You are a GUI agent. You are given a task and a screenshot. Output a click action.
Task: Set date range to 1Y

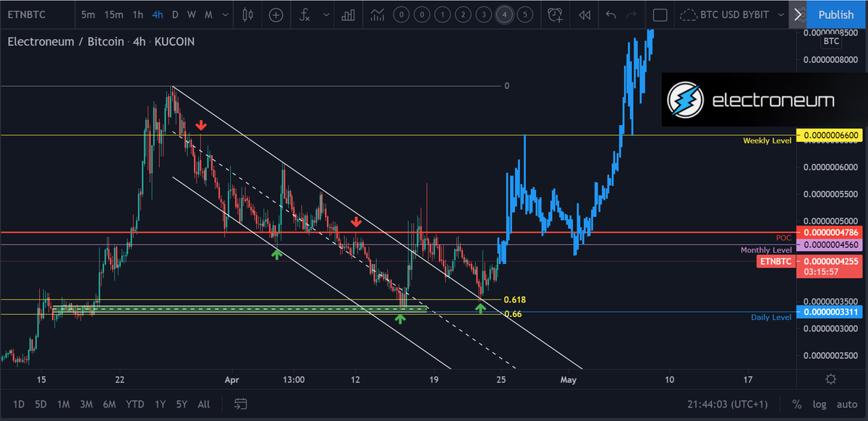coord(160,404)
